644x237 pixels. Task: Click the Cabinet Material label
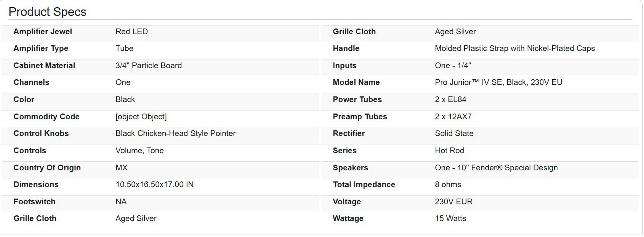click(x=44, y=65)
